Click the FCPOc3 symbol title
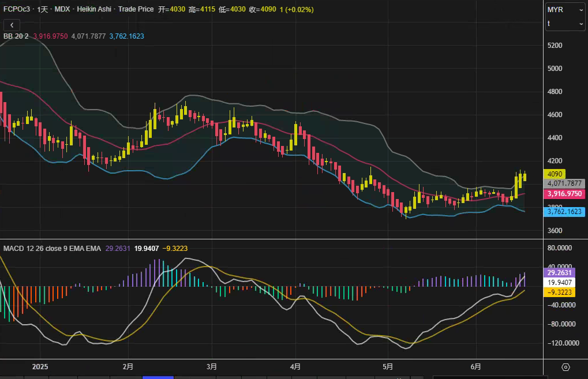 [18, 10]
